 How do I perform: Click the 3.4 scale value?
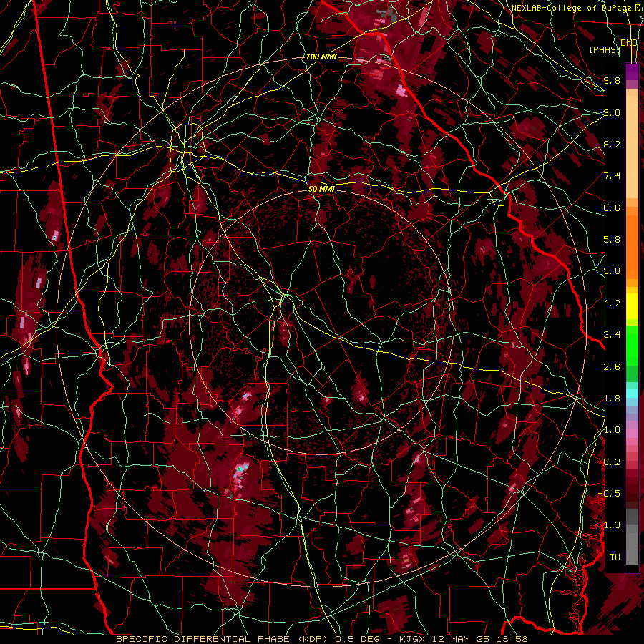click(612, 335)
